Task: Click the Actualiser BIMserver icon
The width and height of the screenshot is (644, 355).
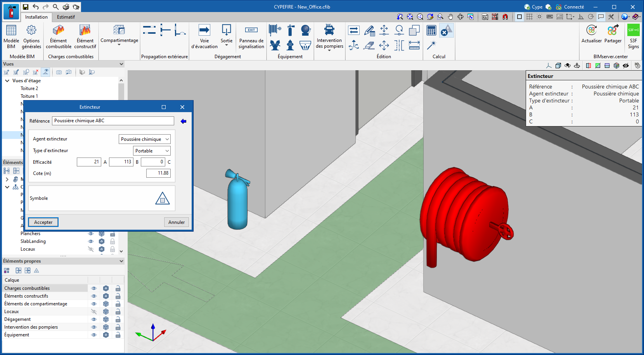Action: click(x=591, y=34)
